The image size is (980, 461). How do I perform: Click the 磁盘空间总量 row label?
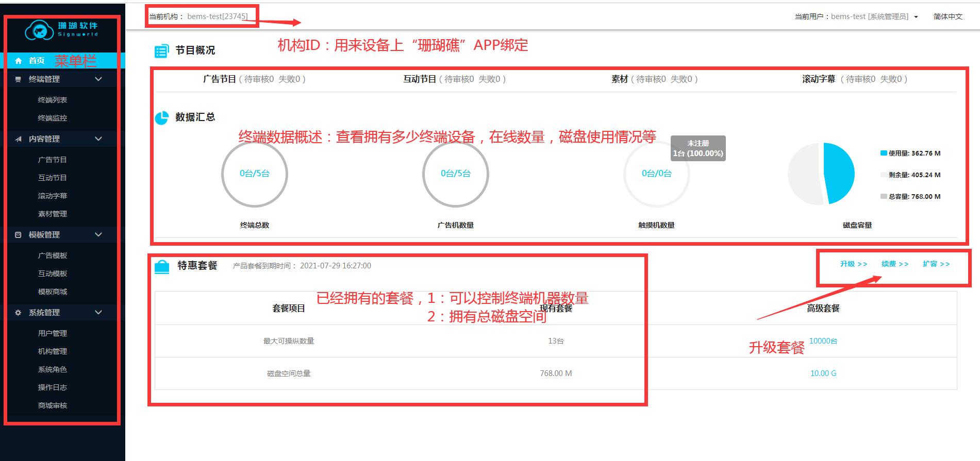pos(289,373)
